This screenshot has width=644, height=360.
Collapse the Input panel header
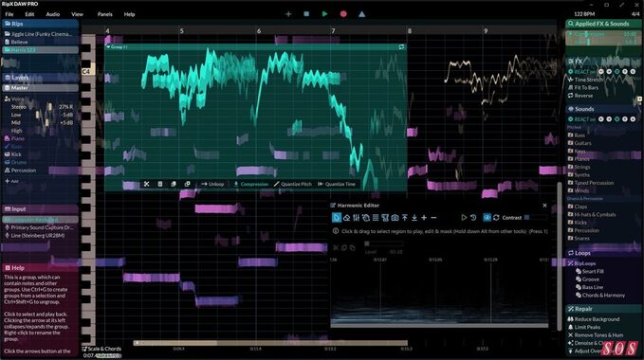[x=40, y=209]
